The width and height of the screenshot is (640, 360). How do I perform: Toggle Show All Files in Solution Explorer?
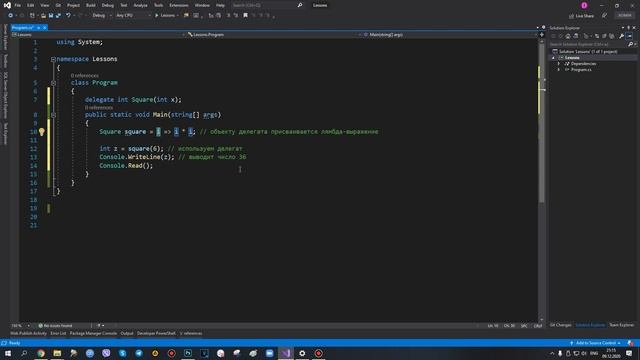pos(611,36)
